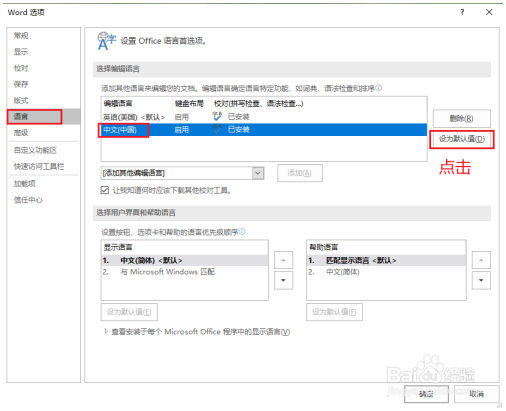Click the 设为默认值(D) button
The image size is (506, 411).
coord(462,139)
